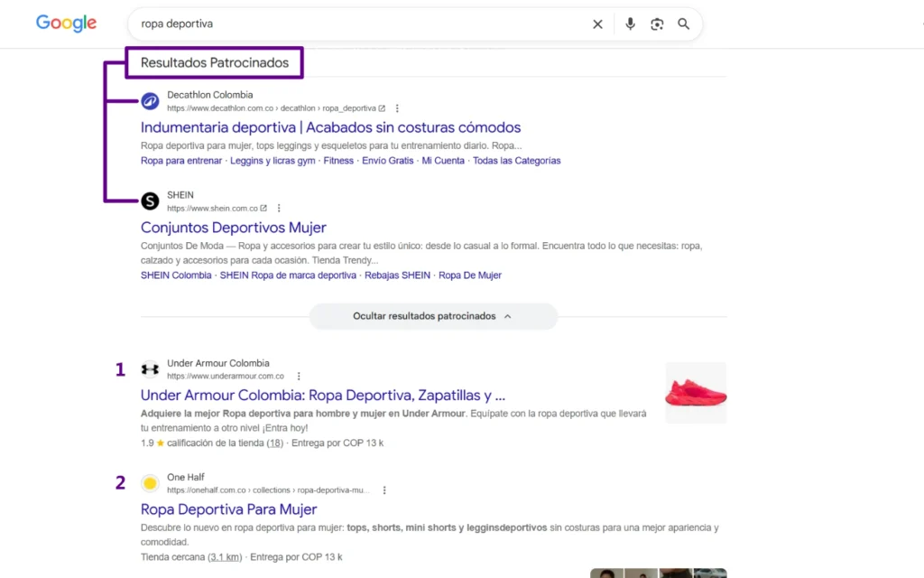Follow 'SHEIN Ropa de marca deportiva' sitelink
The image size is (924, 578).
pyautogui.click(x=288, y=275)
